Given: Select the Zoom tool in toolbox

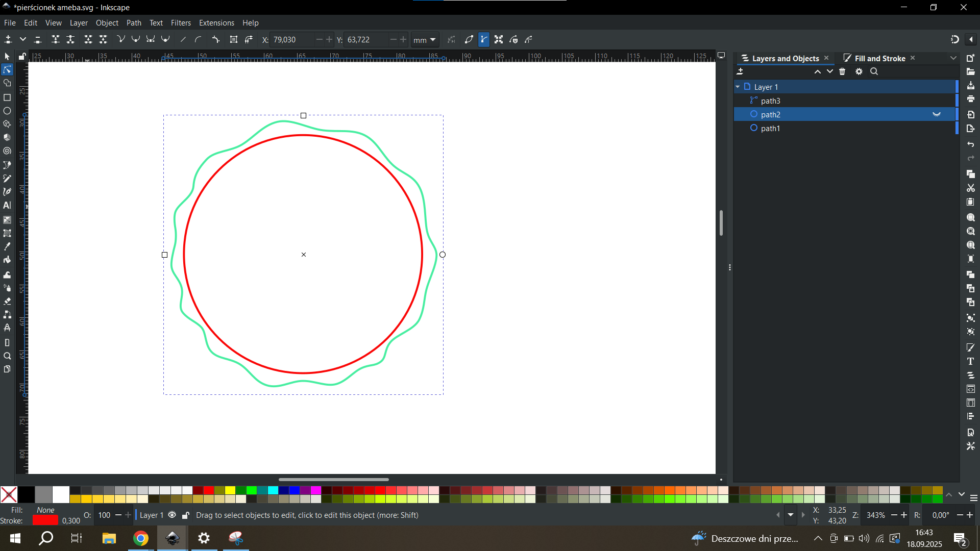Looking at the screenshot, I should [7, 356].
